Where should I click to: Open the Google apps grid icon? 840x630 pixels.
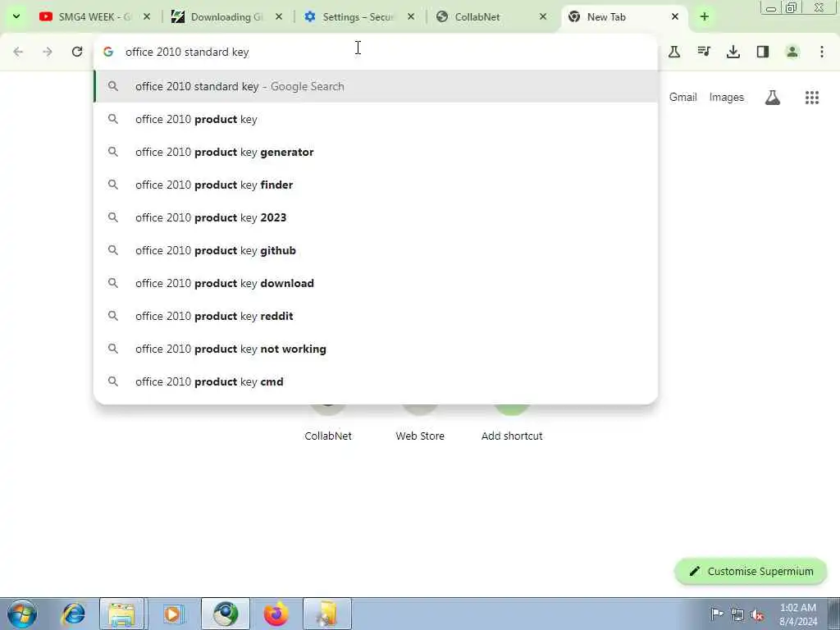point(812,98)
